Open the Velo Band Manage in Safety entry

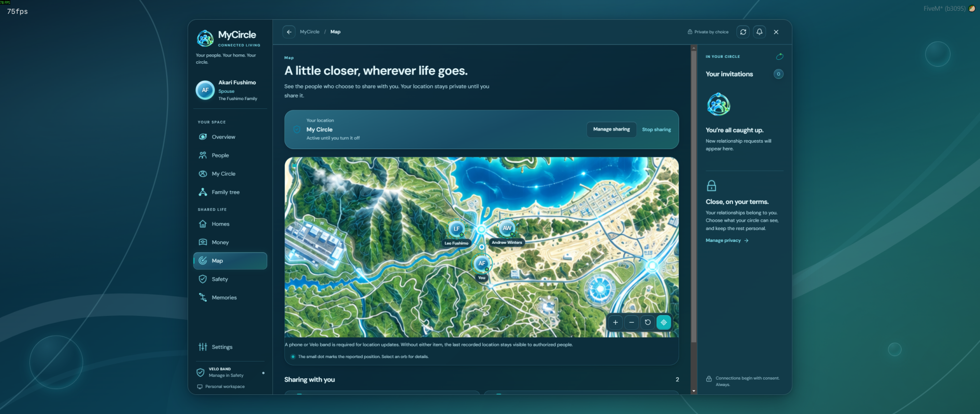[230, 372]
